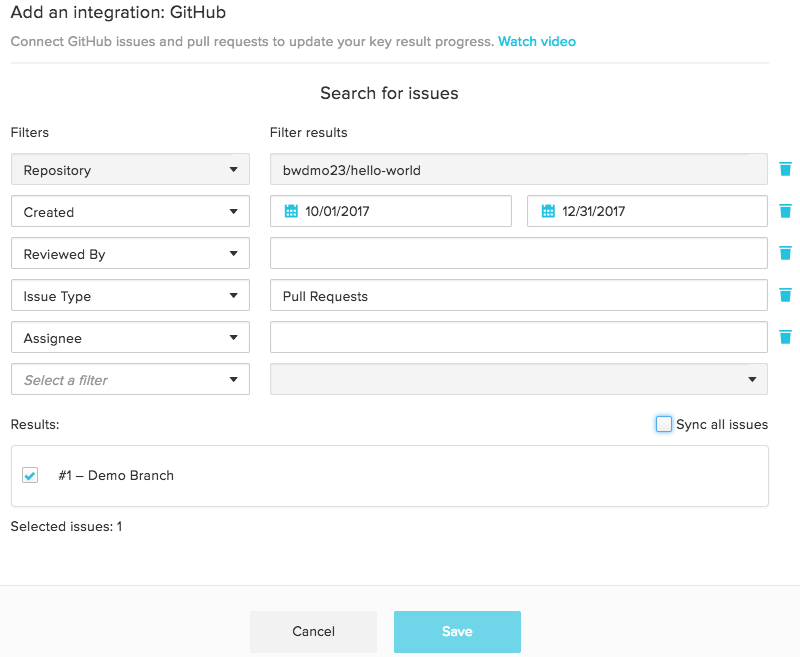Click the Save button

point(457,631)
